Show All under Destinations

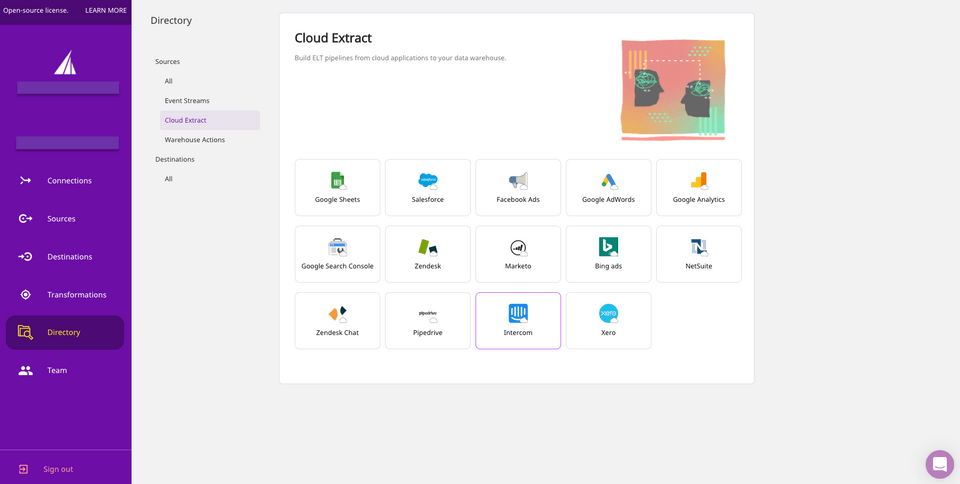(169, 179)
